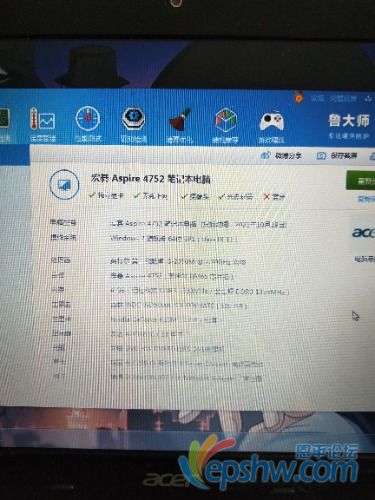The width and height of the screenshot is (375, 500).
Task: Click the 保存截屏 save screenshot label
Action: coord(344,156)
